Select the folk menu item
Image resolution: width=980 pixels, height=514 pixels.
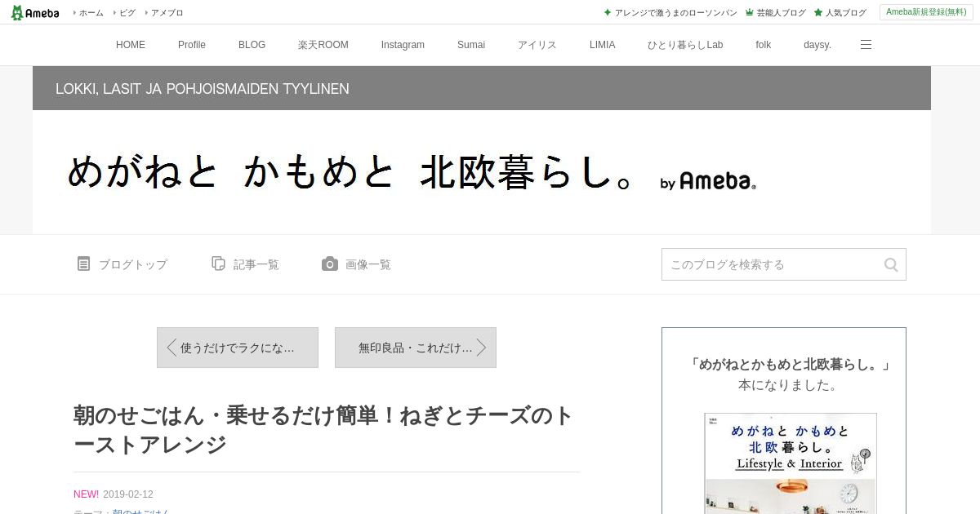[764, 45]
